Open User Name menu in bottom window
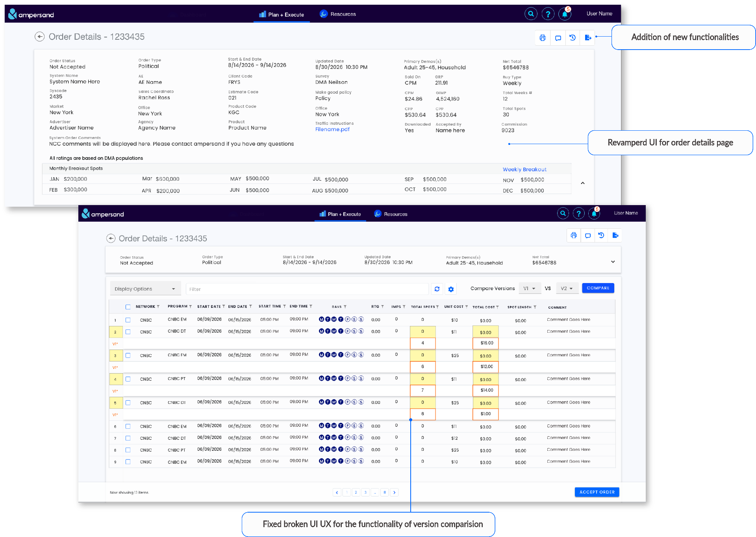Screen dimensions: 756x537 626,213
